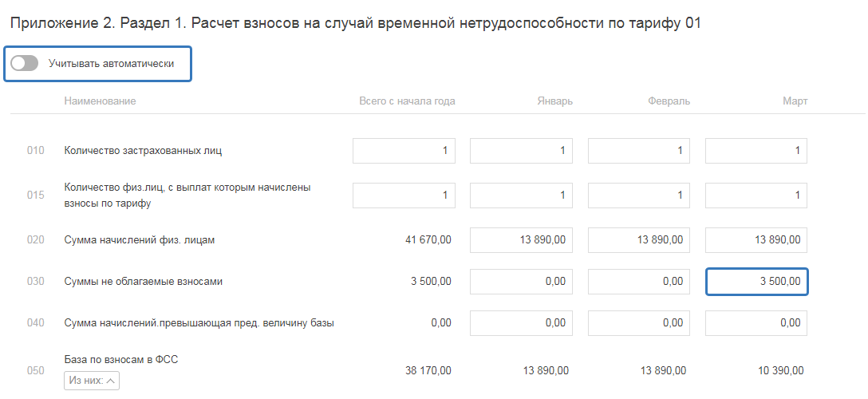Click row 015 'Всего с начала года' field
The height and width of the screenshot is (399, 868).
click(x=404, y=196)
